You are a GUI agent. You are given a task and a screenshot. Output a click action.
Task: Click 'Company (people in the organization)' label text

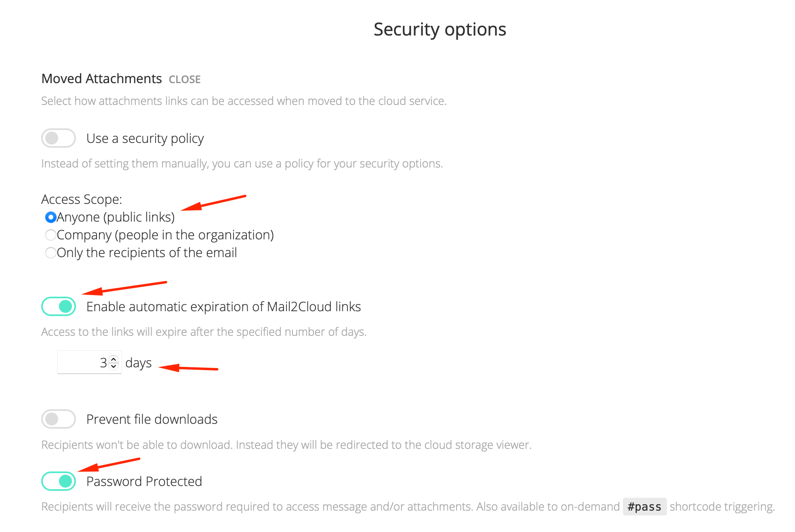click(x=165, y=235)
